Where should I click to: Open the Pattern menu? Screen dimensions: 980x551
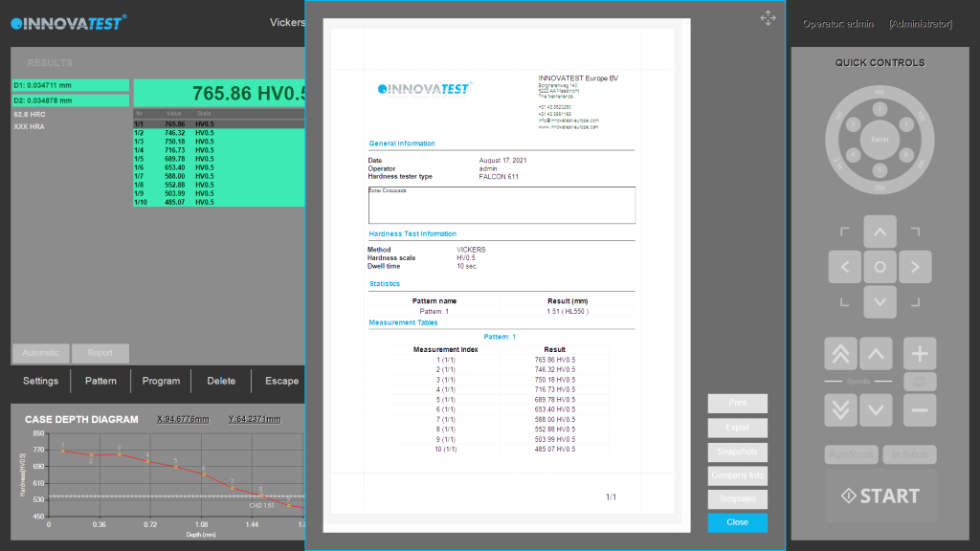(x=100, y=381)
